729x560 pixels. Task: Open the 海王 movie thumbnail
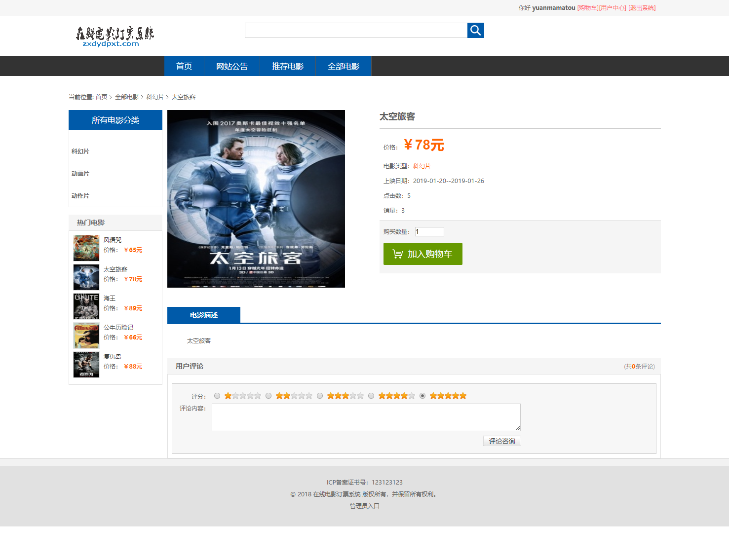86,306
